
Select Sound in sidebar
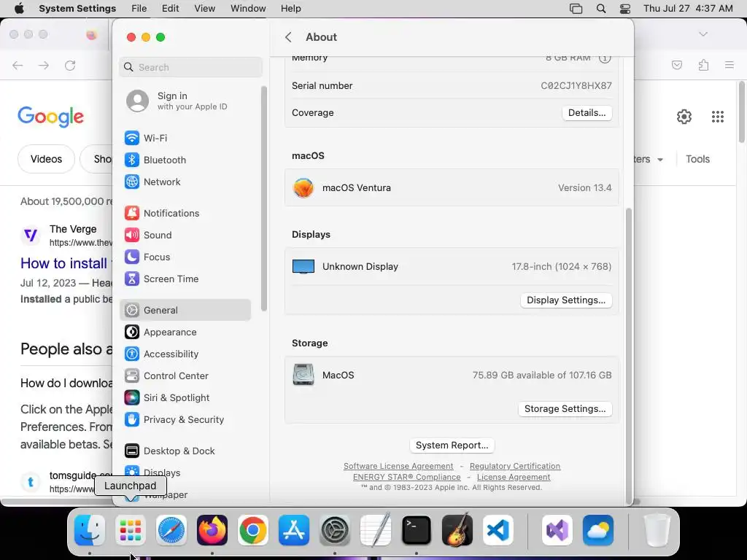(185, 236)
